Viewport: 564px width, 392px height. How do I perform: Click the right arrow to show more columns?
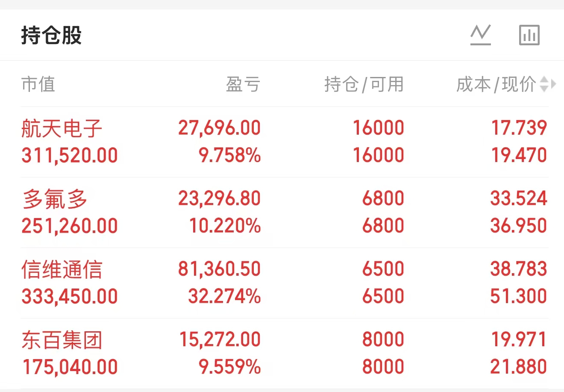(554, 84)
